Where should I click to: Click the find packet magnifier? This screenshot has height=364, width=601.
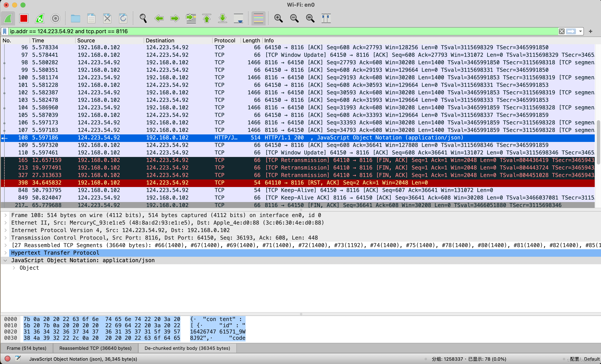pos(143,18)
